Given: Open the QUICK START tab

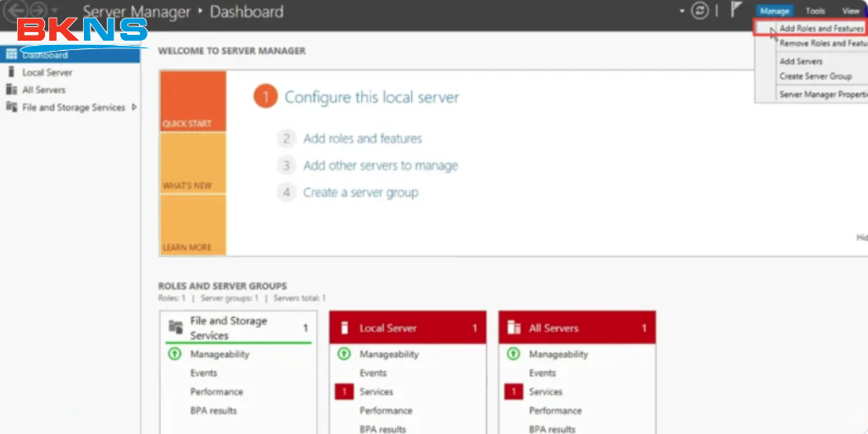Looking at the screenshot, I should coord(192,101).
